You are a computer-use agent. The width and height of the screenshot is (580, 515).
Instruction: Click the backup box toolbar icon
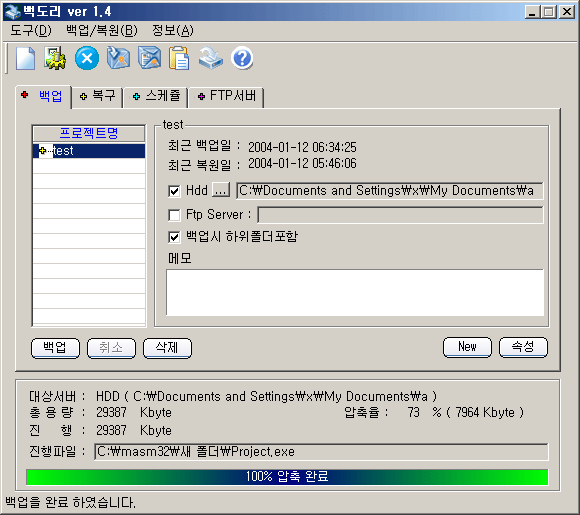pyautogui.click(x=118, y=58)
